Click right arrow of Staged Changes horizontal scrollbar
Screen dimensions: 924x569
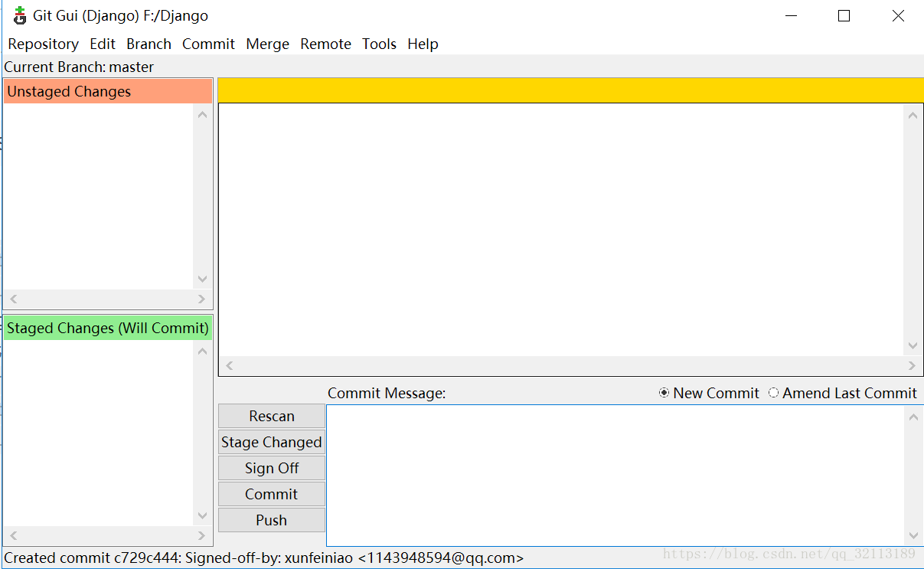pyautogui.click(x=201, y=536)
